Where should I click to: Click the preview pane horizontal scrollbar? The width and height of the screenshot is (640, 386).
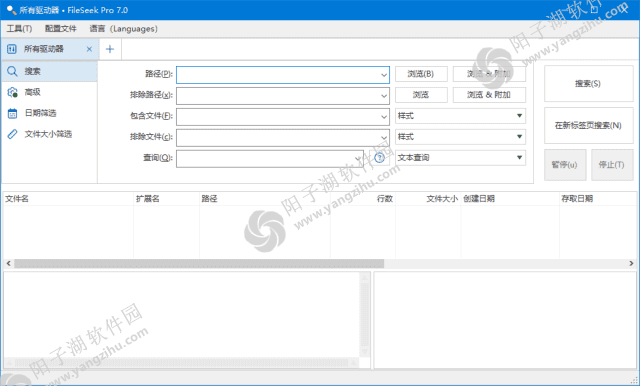(x=182, y=362)
